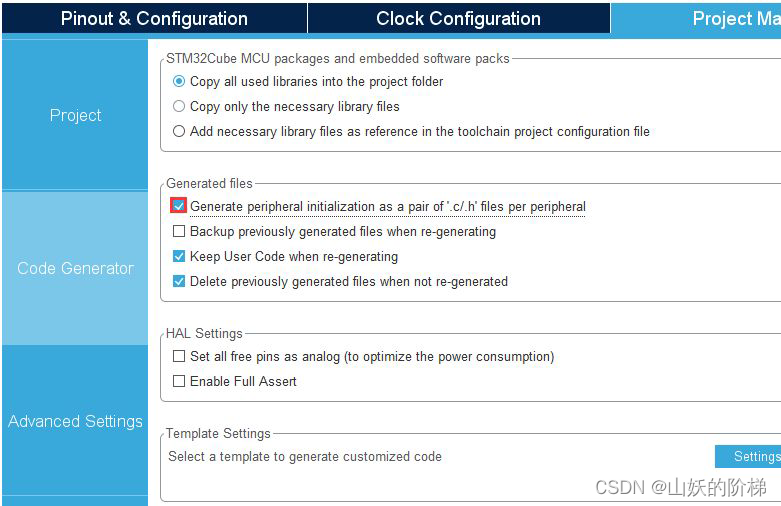
Task: Open the Project Manager tab
Action: (696, 18)
